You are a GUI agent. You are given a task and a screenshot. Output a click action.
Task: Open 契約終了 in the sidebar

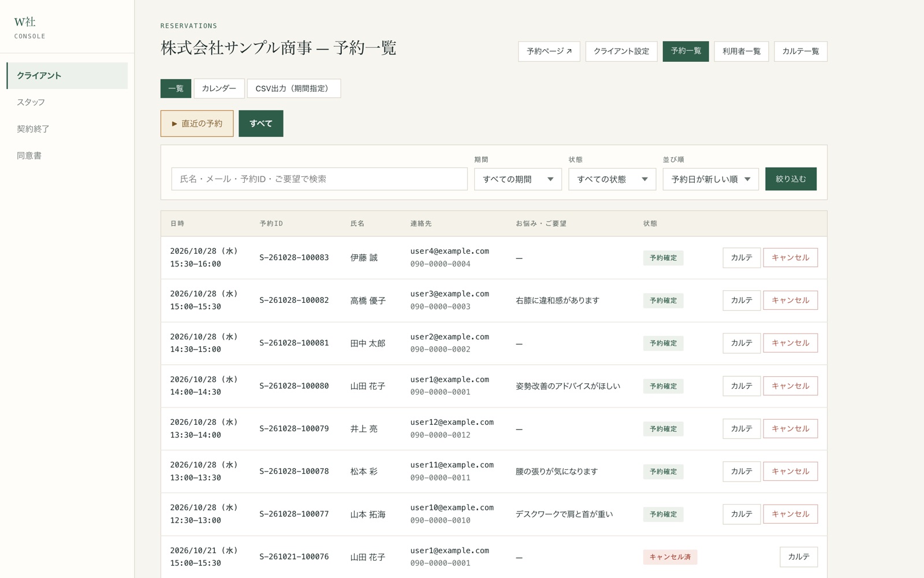click(67, 129)
